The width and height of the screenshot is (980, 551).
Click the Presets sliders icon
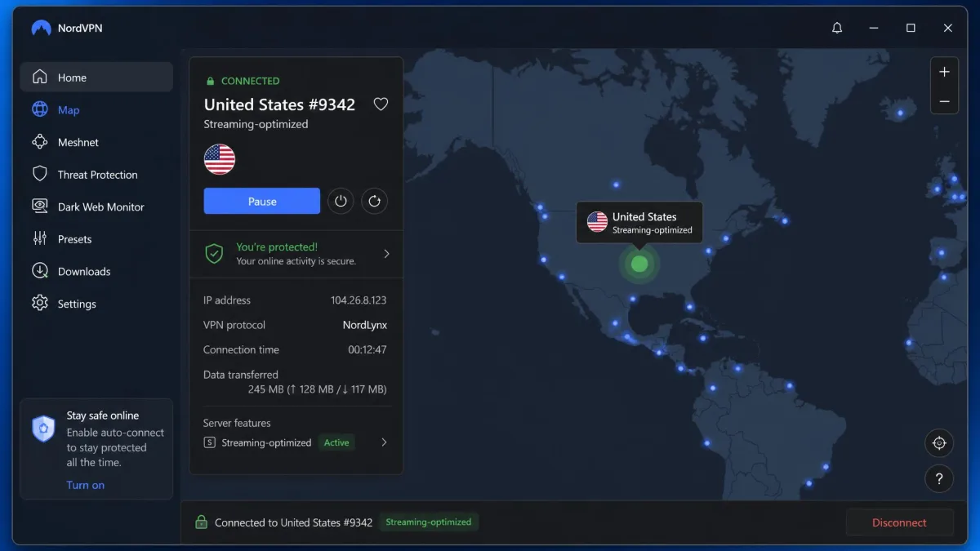(39, 238)
